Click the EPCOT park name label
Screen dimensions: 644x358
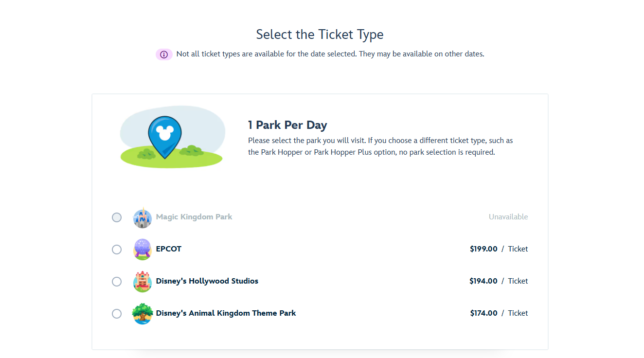pyautogui.click(x=168, y=249)
